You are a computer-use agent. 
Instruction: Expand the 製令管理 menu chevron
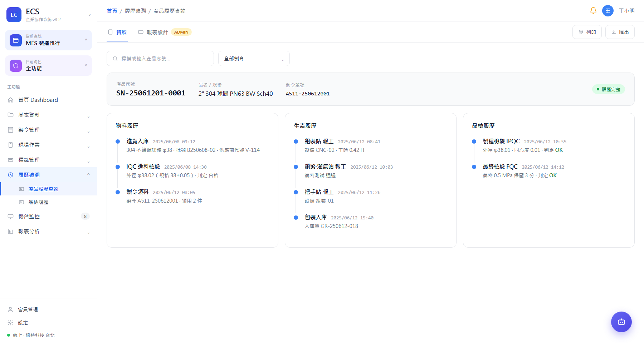coord(88,131)
